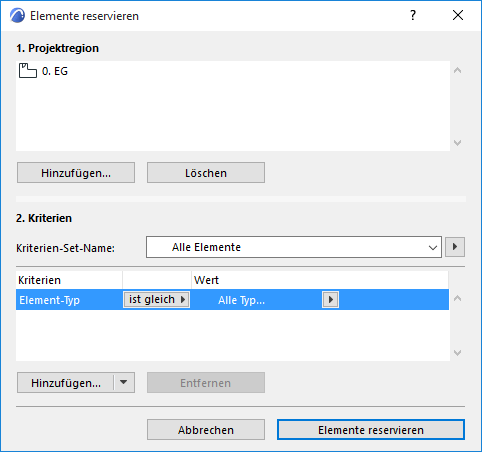Click the Elemente reservieren confirm button
This screenshot has width=482, height=452.
coord(371,430)
